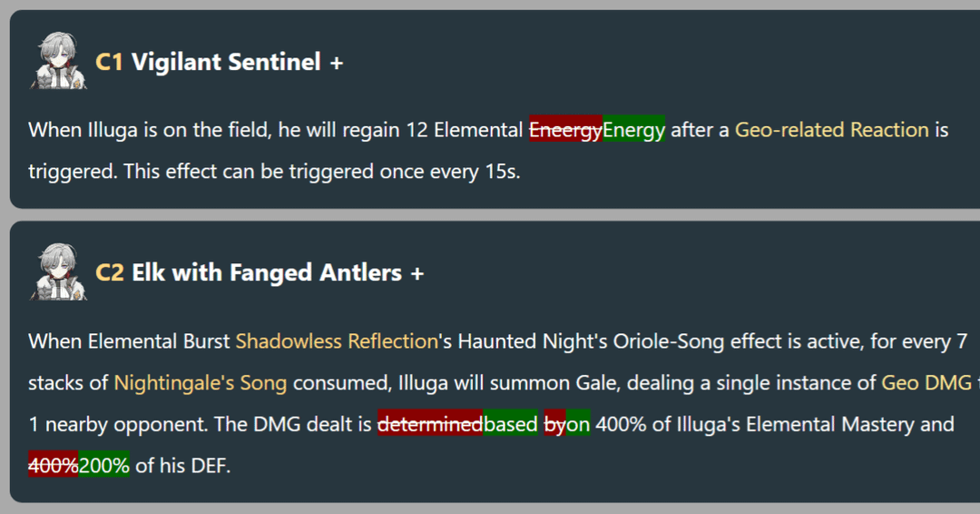Select the Elk with Fanged Antlers title
The image size is (980, 514).
(266, 273)
